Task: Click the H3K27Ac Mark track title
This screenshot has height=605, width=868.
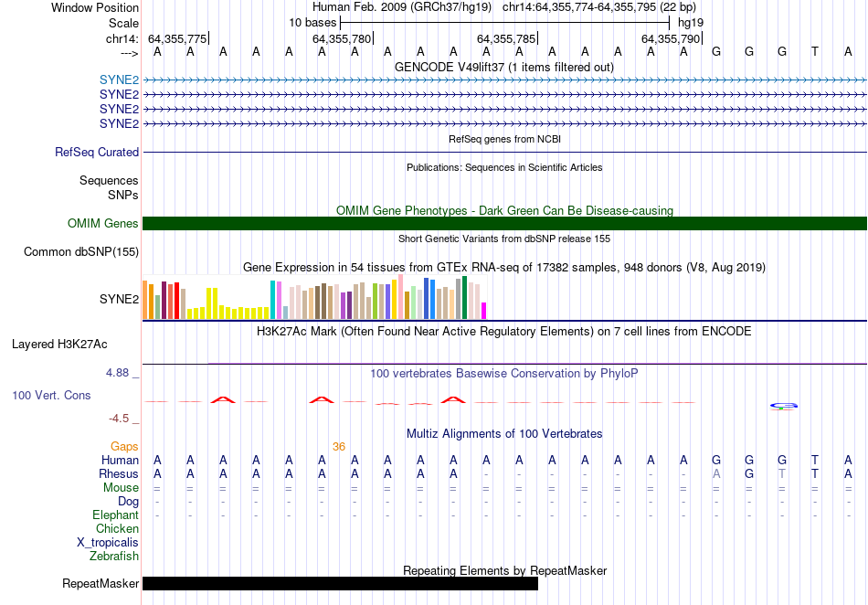Action: [504, 332]
